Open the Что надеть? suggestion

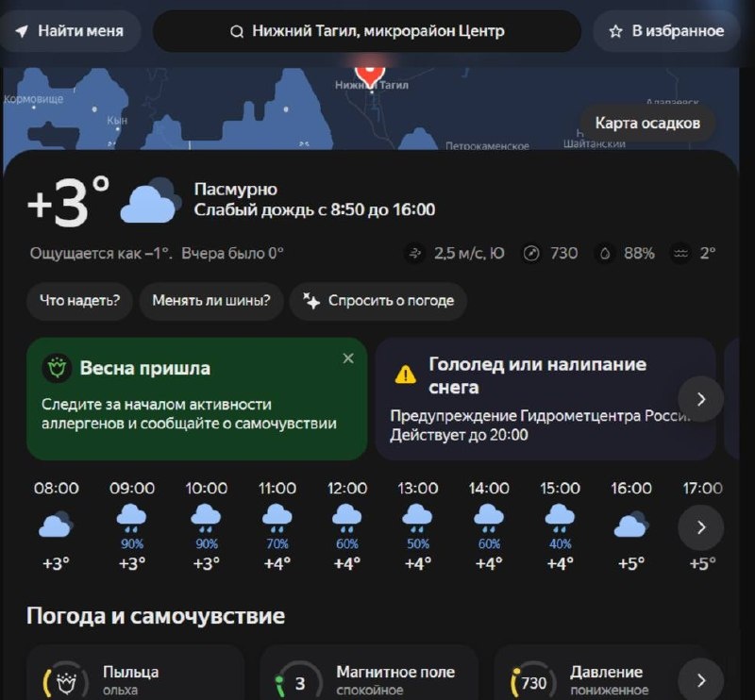(x=79, y=301)
